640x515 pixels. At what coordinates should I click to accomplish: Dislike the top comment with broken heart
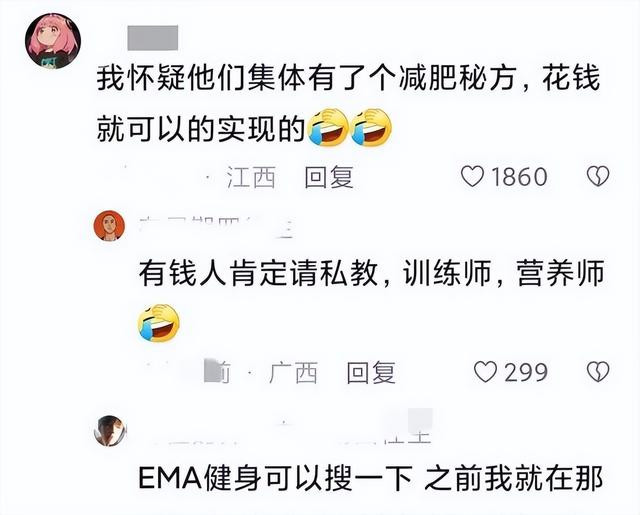[x=598, y=176]
